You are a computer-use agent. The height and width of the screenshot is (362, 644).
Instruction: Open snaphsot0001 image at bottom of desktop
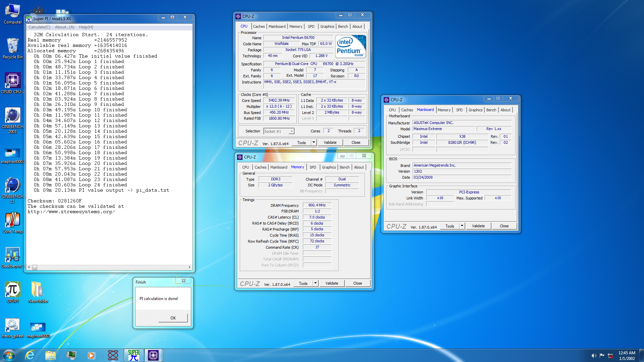(38, 330)
